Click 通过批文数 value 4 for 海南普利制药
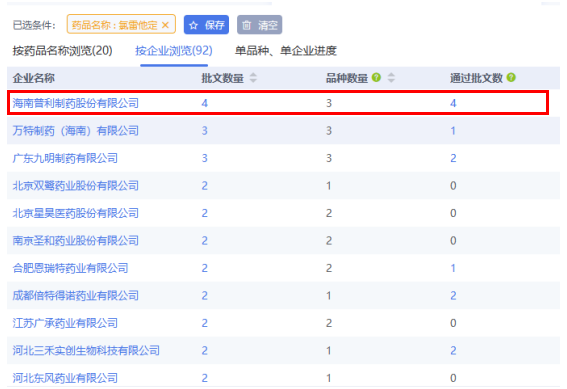Image resolution: width=567 pixels, height=389 pixels. click(453, 103)
